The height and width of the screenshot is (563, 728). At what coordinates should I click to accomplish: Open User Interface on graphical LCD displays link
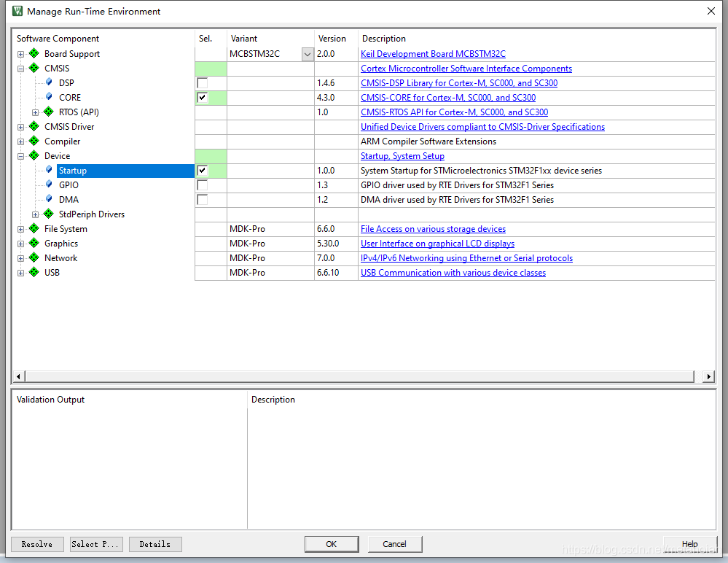[437, 244]
